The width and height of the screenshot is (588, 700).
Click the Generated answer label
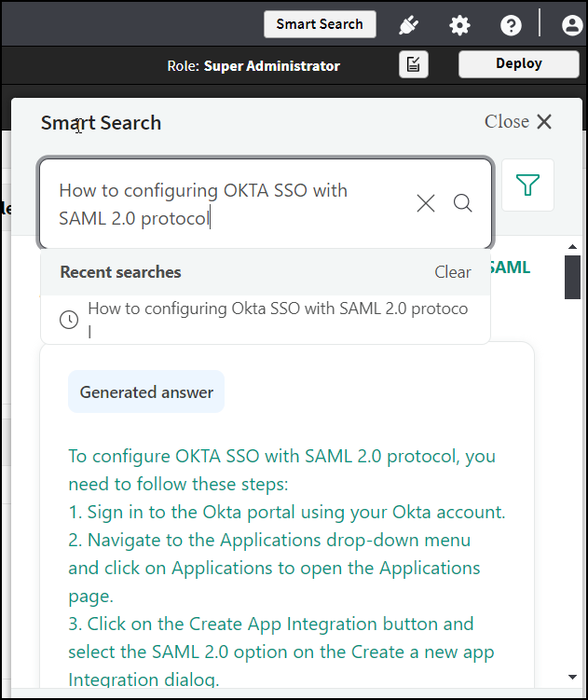point(146,392)
